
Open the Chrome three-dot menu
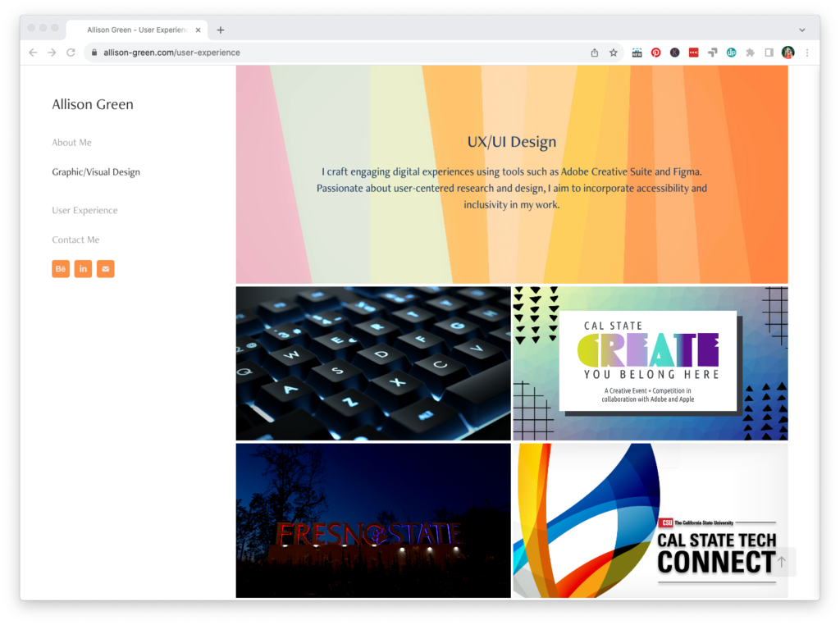coord(807,52)
